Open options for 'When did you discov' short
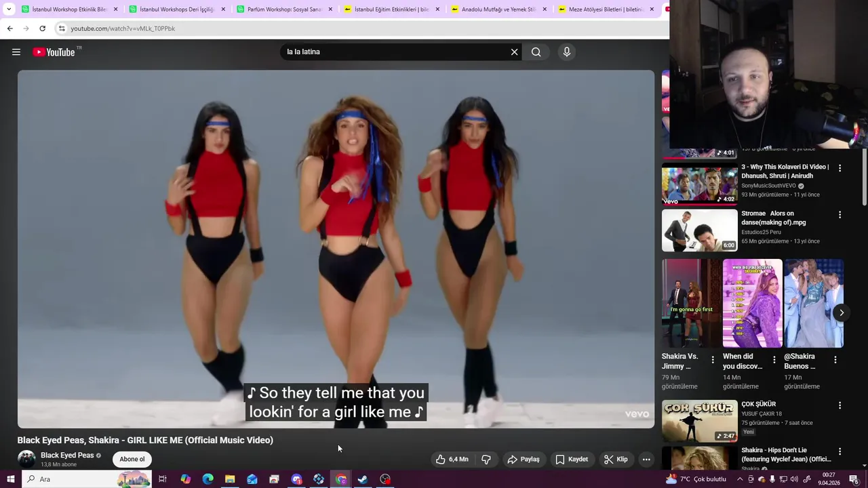Viewport: 868px width, 488px height. (774, 360)
